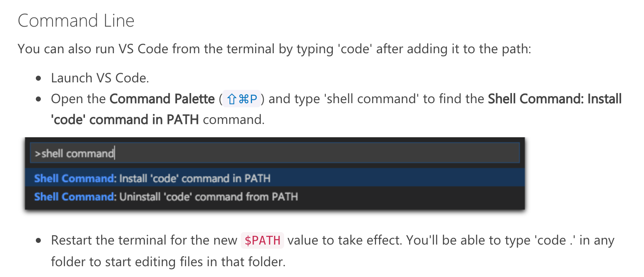This screenshot has width=644, height=277.
Task: Click the Command Line section heading
Action: [75, 20]
